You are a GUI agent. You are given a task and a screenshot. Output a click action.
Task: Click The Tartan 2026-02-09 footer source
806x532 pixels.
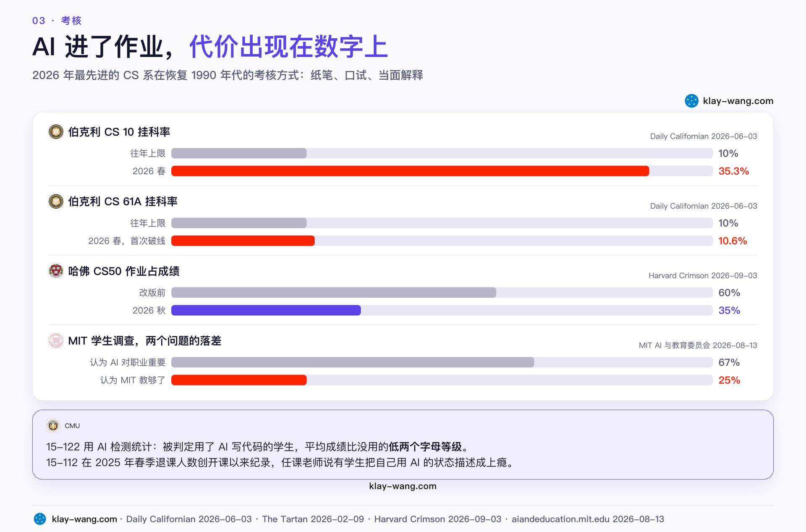[x=313, y=519]
